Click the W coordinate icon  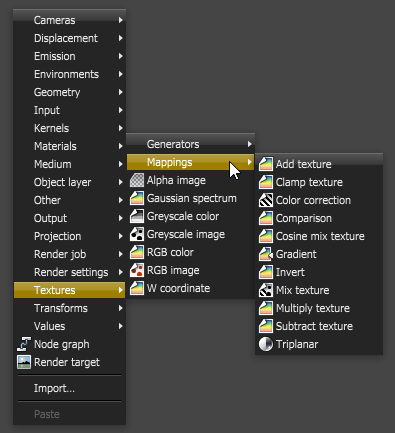(x=137, y=288)
